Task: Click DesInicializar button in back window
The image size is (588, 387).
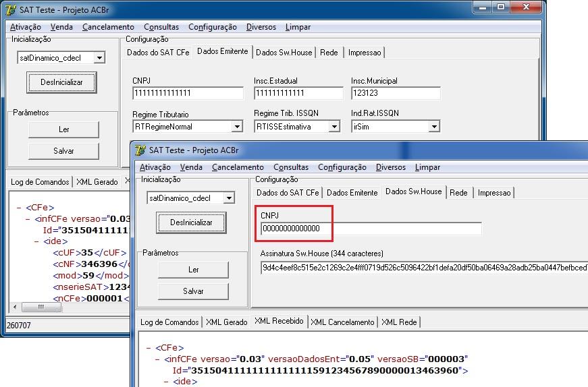Action: click(61, 82)
